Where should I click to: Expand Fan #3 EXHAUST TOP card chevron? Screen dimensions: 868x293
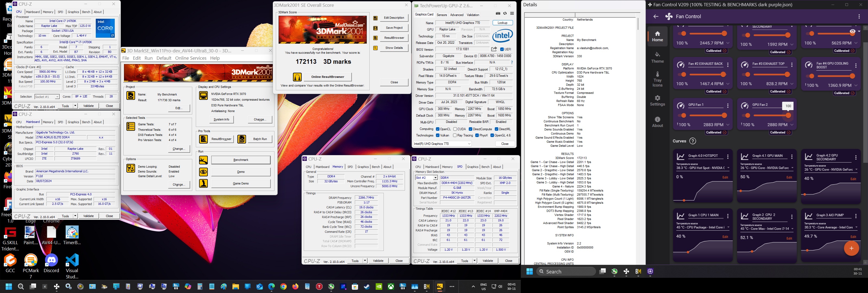coord(792,84)
